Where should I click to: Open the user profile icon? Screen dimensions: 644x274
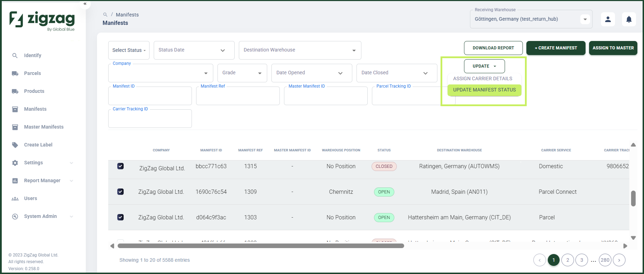click(608, 19)
